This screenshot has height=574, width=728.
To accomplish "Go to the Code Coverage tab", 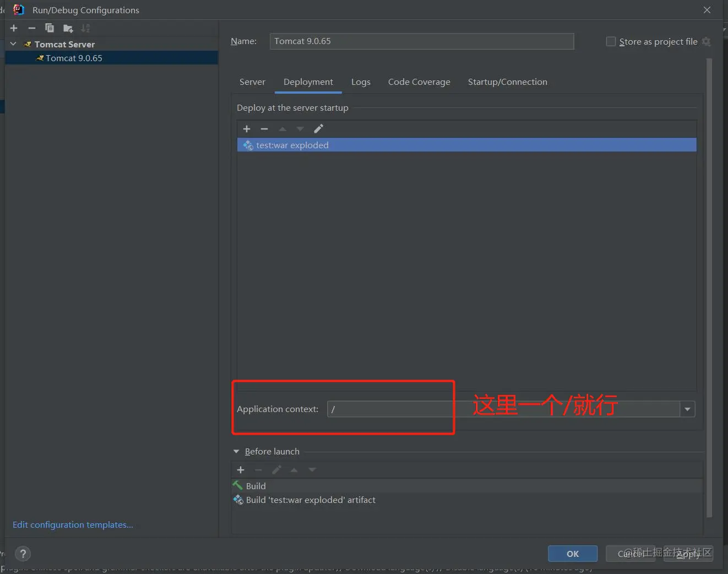I will pos(419,82).
